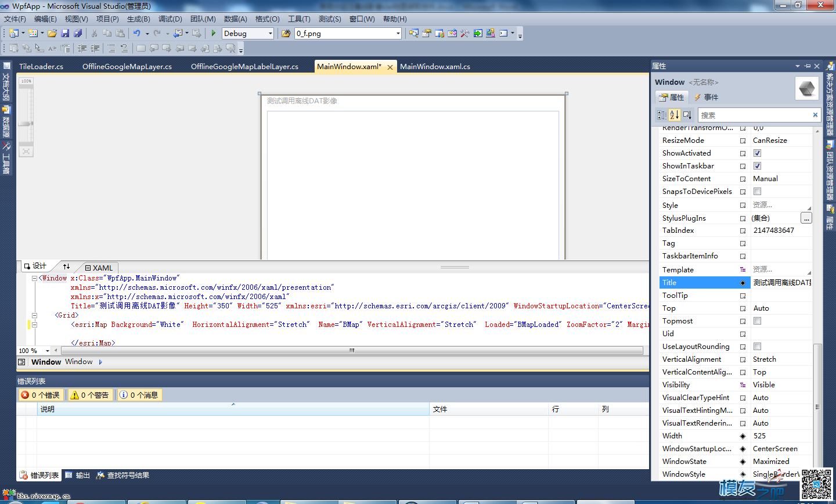Click the Open File folder icon
This screenshot has height=504, width=836.
tap(52, 34)
